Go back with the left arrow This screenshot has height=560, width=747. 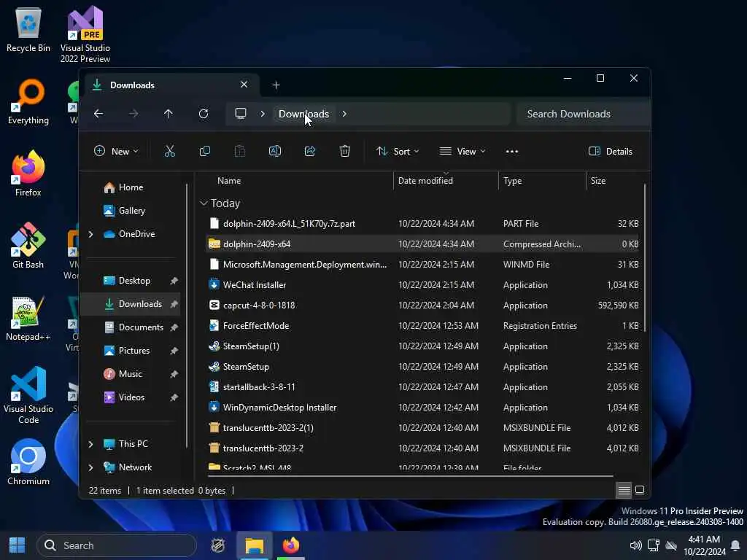[x=98, y=114]
